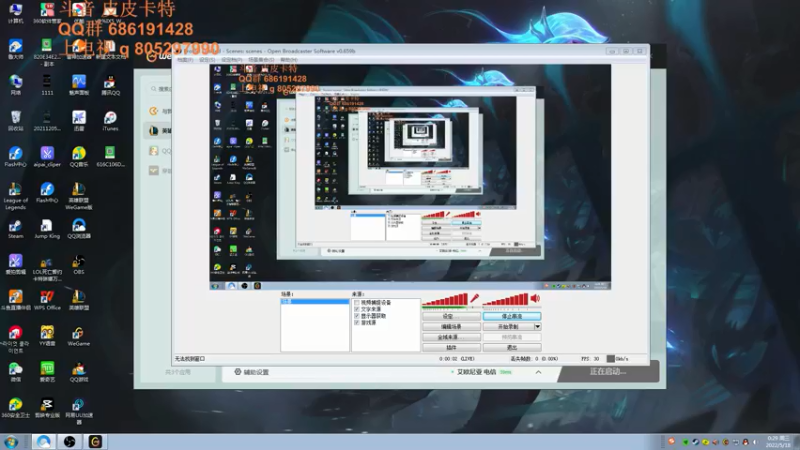Viewport: 800px width, 450px height.
Task: Mute the desktop speaker icon in OBS
Action: [535, 298]
